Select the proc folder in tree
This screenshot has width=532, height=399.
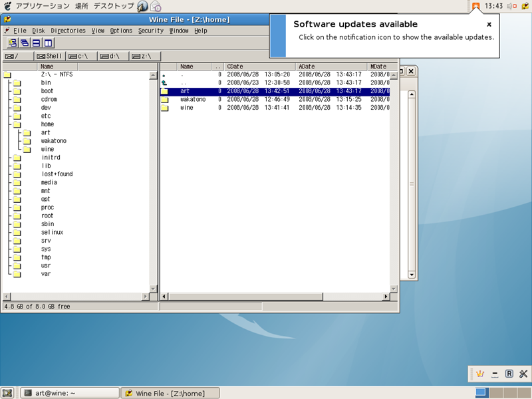[x=47, y=207]
